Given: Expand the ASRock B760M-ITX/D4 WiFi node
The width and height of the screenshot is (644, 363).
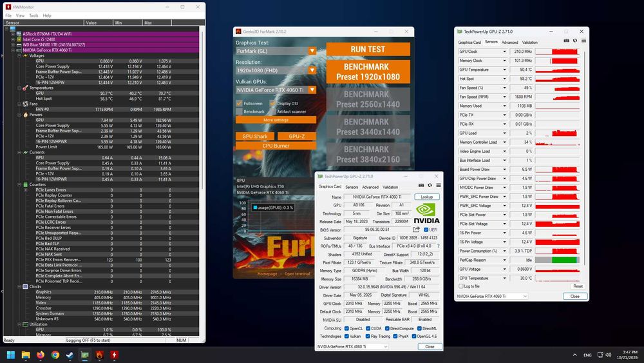Looking at the screenshot, I should pos(13,34).
